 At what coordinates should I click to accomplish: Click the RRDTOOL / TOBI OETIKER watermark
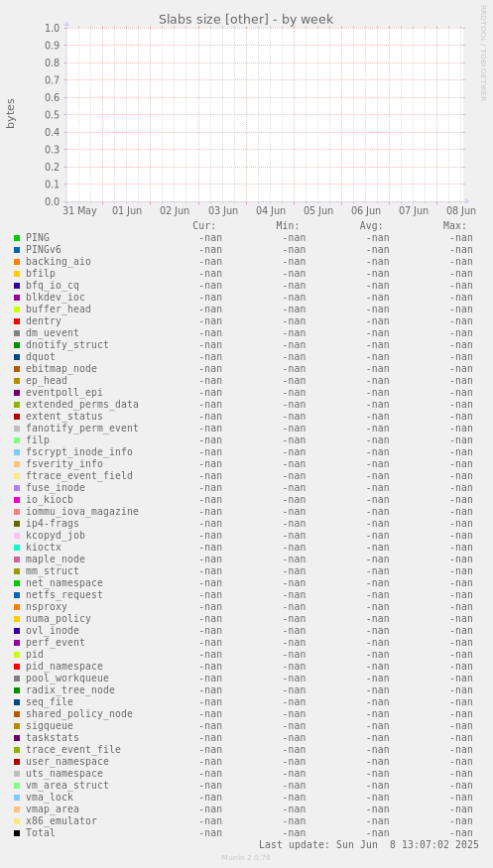(x=483, y=54)
